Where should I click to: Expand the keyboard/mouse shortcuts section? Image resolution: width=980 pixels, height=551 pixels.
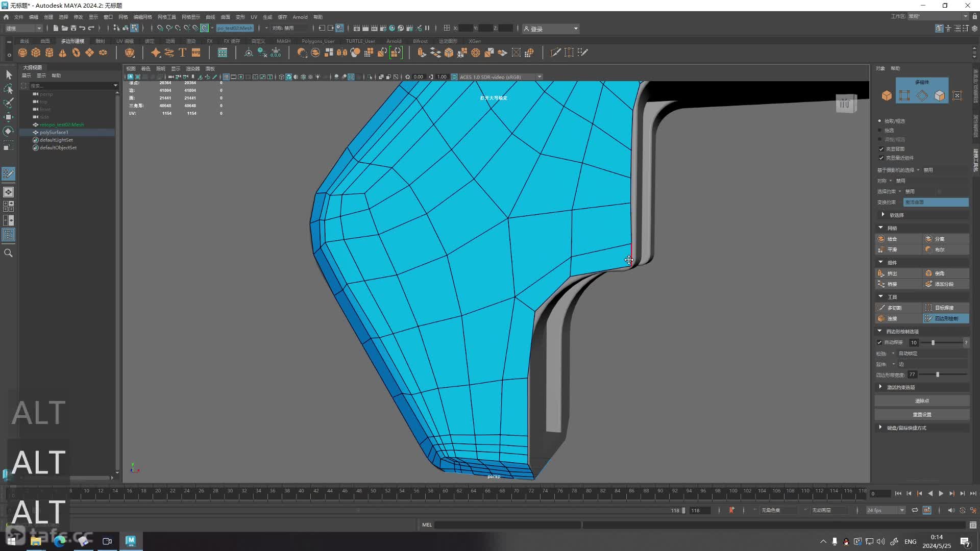click(x=880, y=428)
